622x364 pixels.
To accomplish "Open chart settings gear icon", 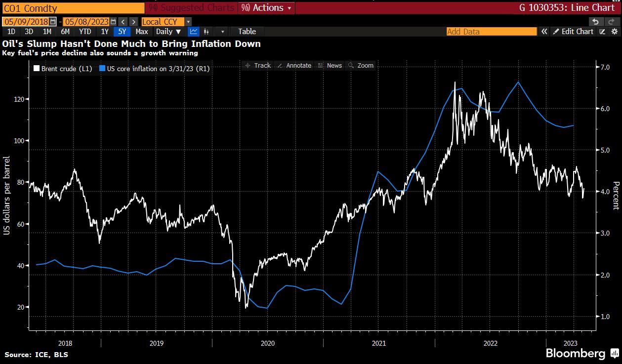I will tap(615, 32).
